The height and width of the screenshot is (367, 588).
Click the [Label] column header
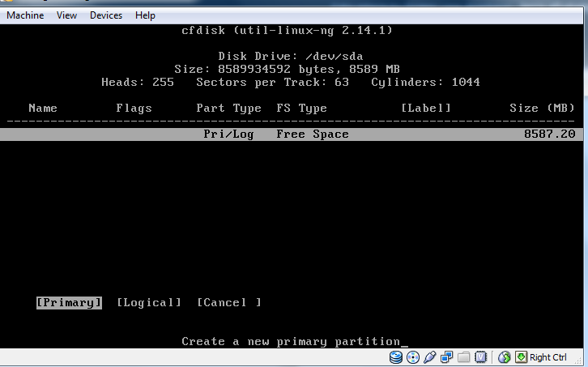426,108
